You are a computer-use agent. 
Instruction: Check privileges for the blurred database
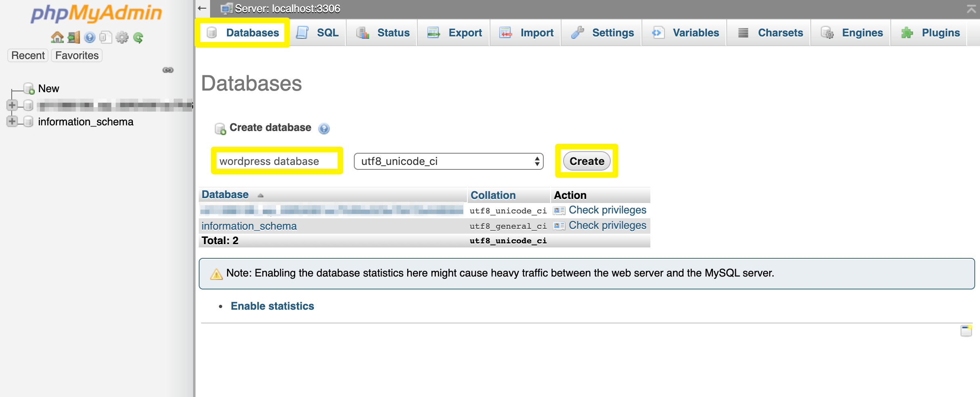(608, 210)
